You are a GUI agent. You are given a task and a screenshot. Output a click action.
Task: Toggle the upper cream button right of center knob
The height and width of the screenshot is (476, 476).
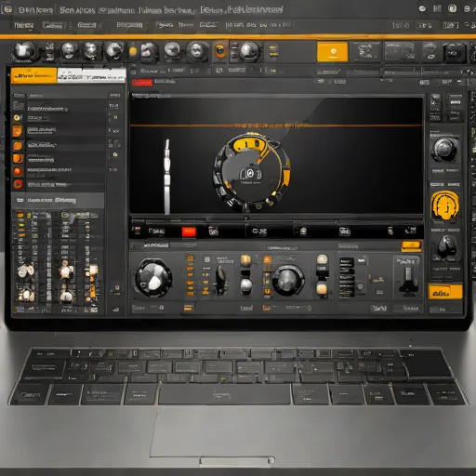point(322,259)
